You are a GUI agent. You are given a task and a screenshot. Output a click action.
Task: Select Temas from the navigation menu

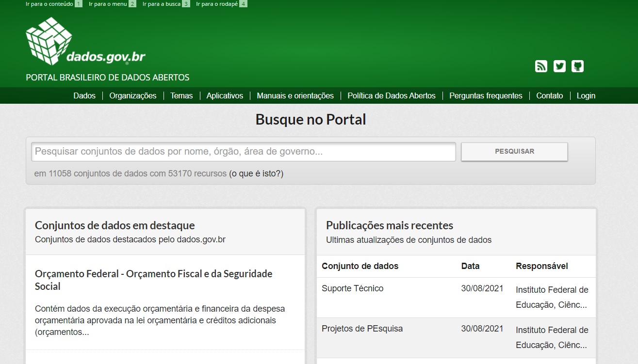pyautogui.click(x=181, y=96)
